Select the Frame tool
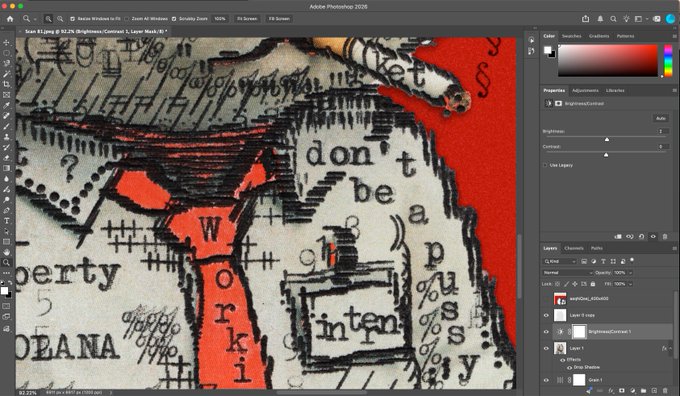Image resolution: width=680 pixels, height=396 pixels. [7, 95]
